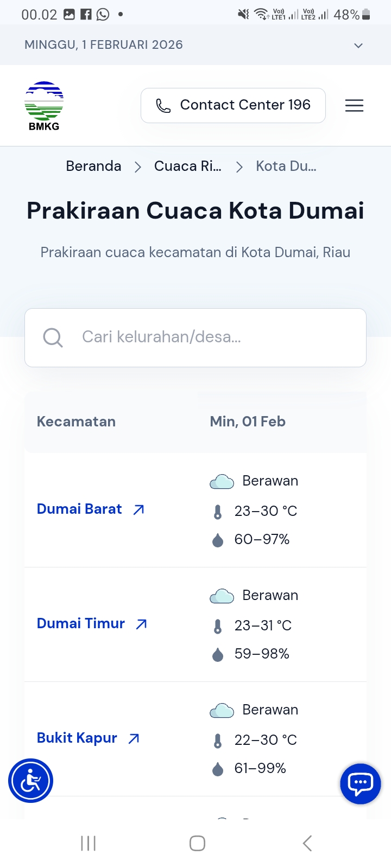Click arrow icon beside Dumai Timur

(142, 624)
